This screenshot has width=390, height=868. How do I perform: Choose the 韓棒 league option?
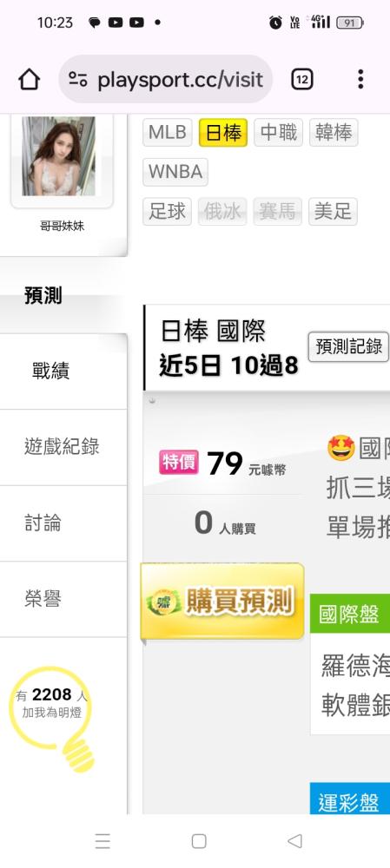coord(334,132)
